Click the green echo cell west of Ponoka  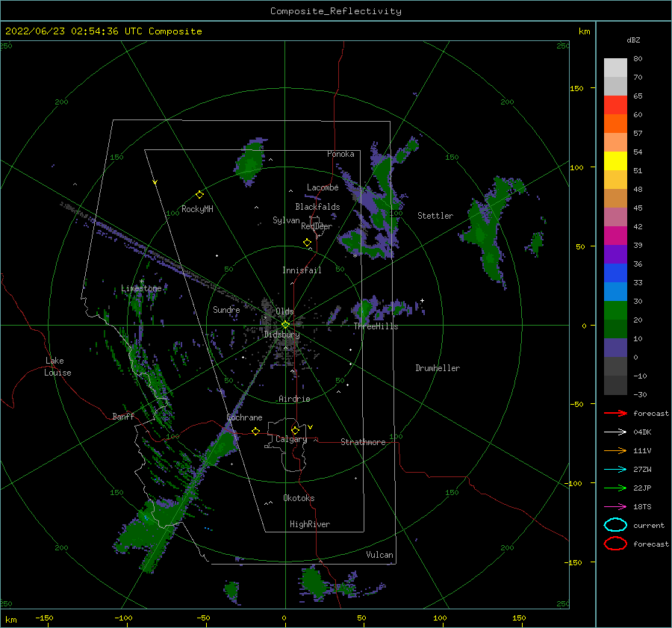click(250, 162)
